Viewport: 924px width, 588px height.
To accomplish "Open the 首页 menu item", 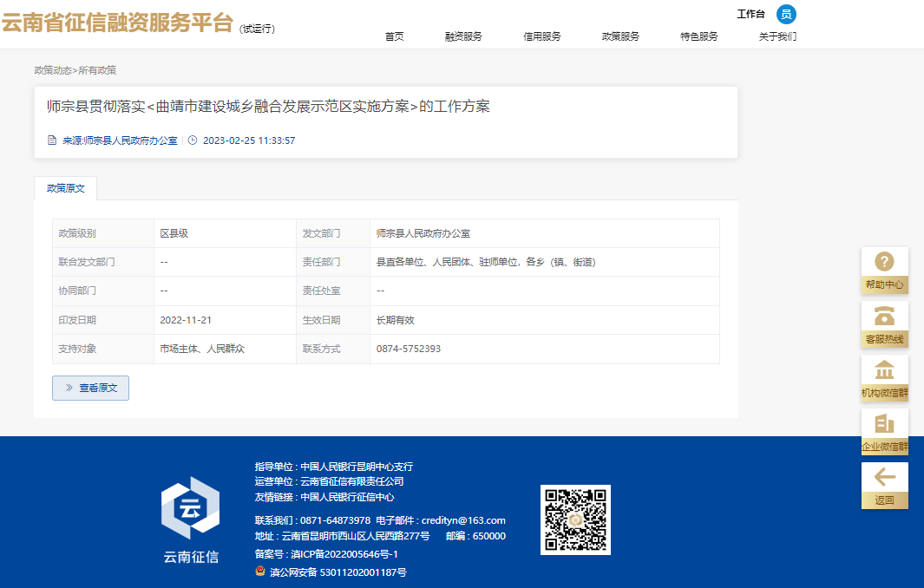I will [x=394, y=36].
